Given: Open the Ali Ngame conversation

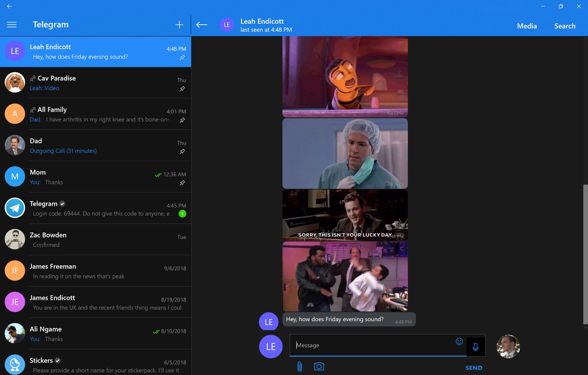Looking at the screenshot, I should point(96,333).
